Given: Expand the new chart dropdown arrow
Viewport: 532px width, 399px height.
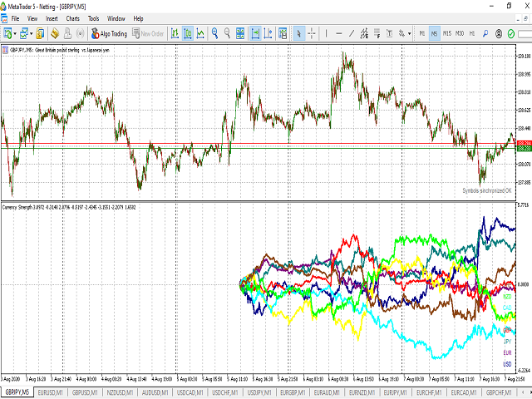Looking at the screenshot, I should [x=16, y=33].
